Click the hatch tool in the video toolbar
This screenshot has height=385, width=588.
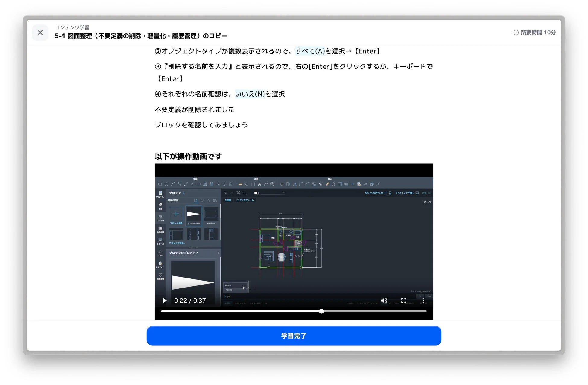click(205, 184)
